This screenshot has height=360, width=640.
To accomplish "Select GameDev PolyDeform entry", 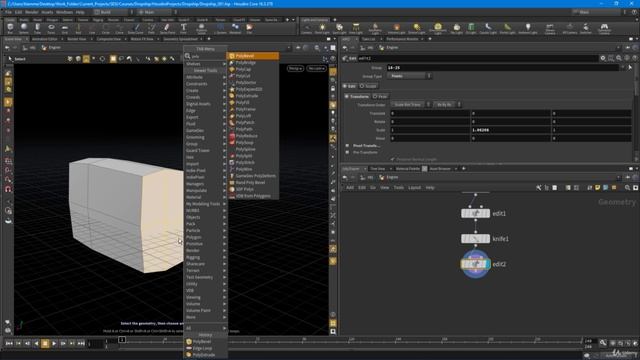I will tap(253, 176).
